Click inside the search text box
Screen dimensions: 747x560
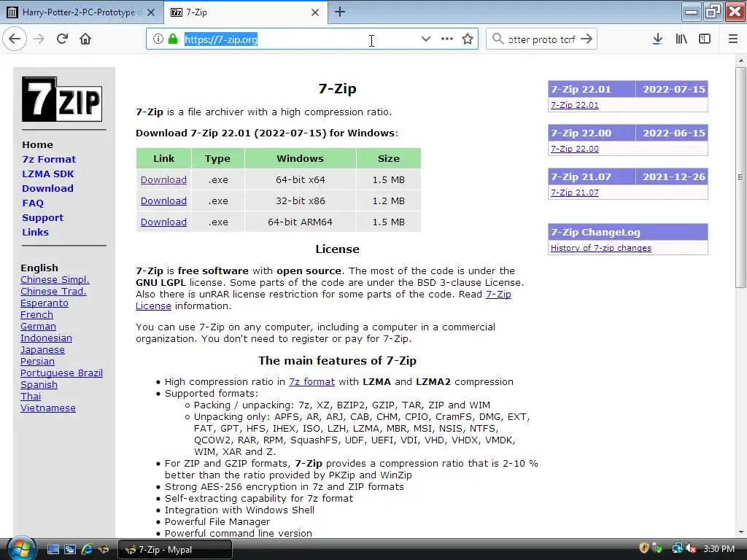pos(542,39)
